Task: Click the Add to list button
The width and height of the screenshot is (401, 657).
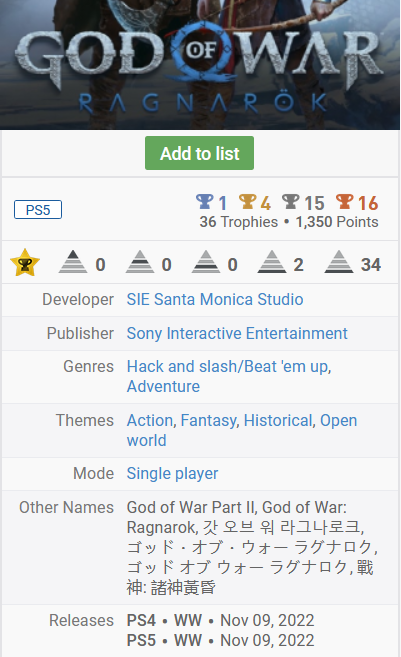Action: [199, 153]
